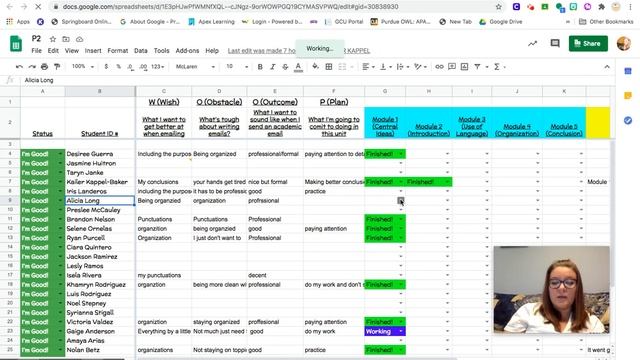The height and width of the screenshot is (360, 640).
Task: Open Google Drive bookmark
Action: coord(501,22)
